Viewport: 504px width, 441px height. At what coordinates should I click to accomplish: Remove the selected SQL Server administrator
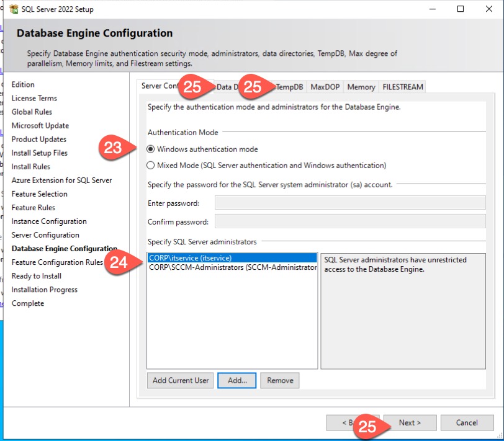click(x=279, y=380)
